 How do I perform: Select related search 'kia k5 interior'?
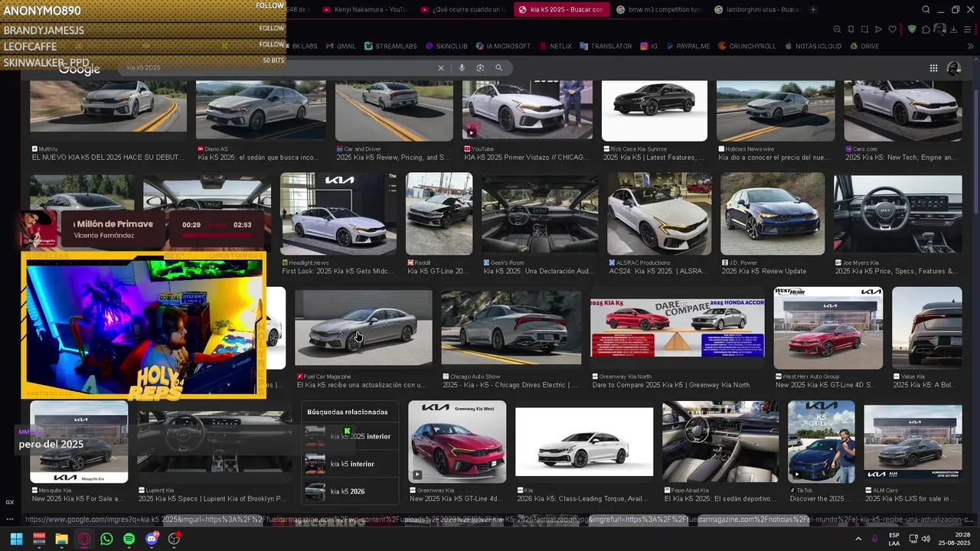pyautogui.click(x=351, y=464)
